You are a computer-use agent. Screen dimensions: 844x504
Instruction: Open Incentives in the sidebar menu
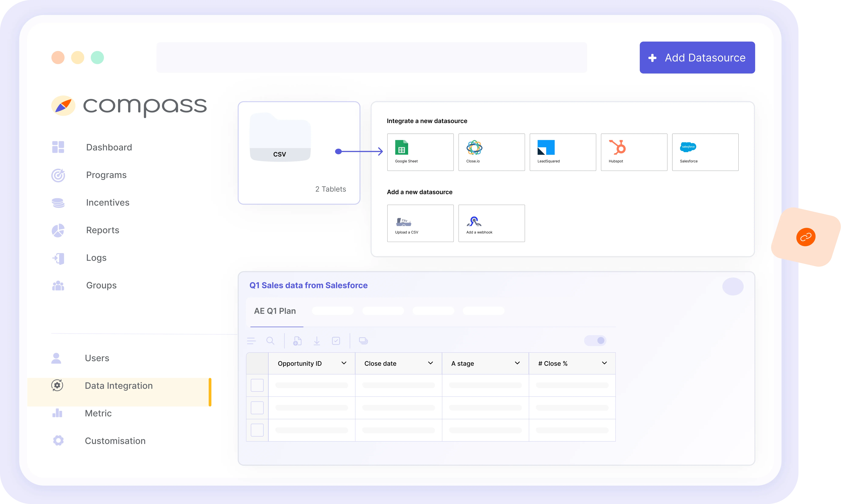pos(107,202)
